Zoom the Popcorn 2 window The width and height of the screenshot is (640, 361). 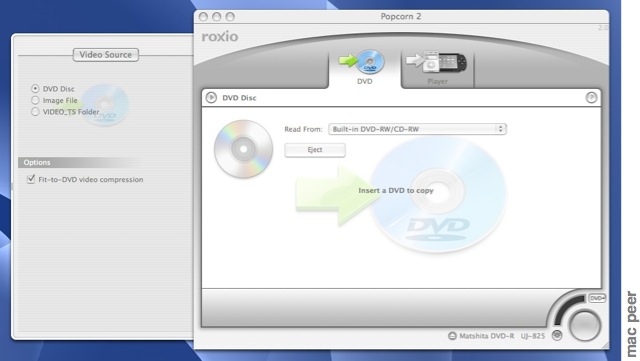pos(230,17)
